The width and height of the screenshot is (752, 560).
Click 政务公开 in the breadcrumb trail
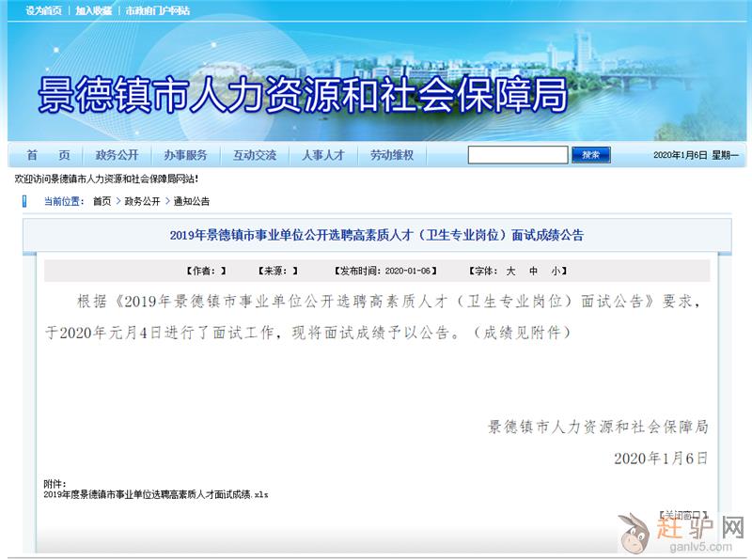click(x=142, y=201)
